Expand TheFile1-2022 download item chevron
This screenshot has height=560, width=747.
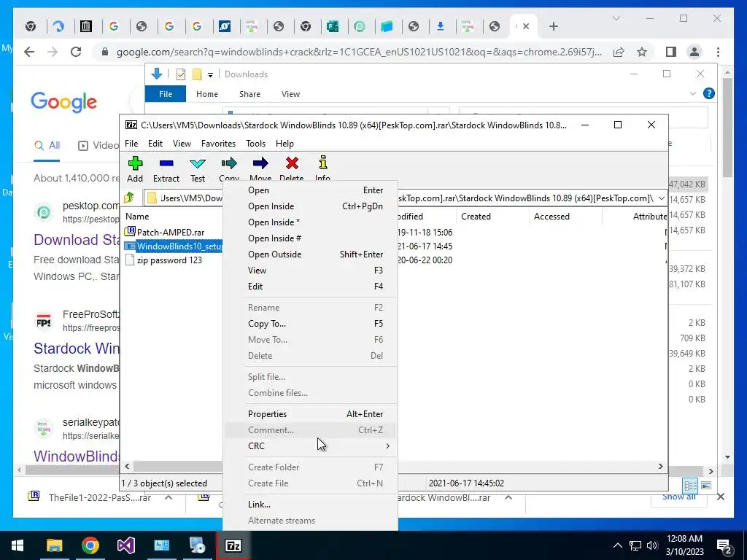(169, 497)
